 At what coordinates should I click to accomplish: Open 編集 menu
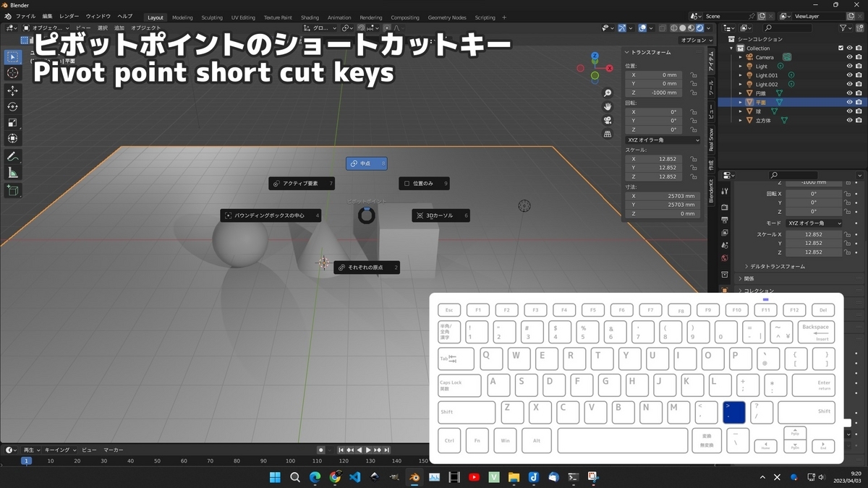point(47,16)
